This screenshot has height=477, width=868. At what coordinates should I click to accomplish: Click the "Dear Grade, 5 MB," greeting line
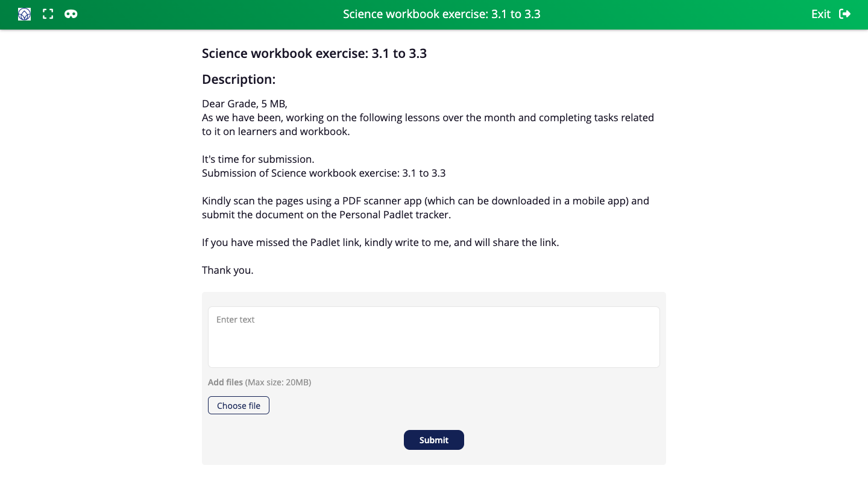pos(245,104)
